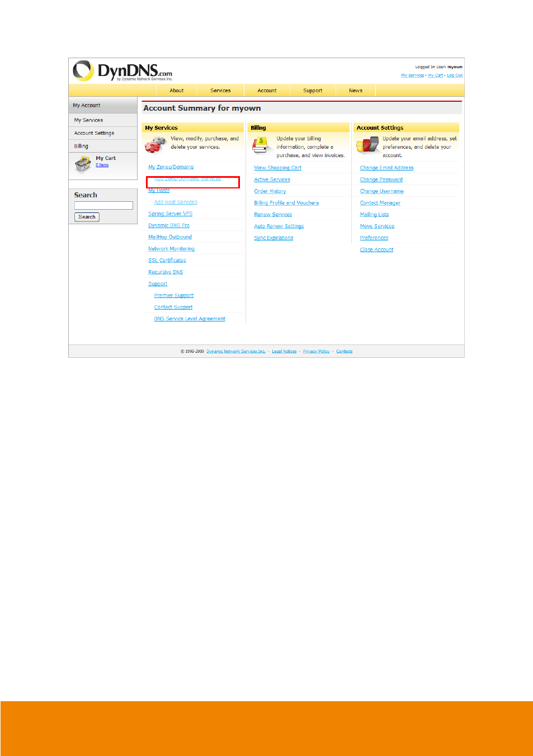This screenshot has width=533, height=756.
Task: Open Privacy Policy in the footer
Action: (316, 352)
